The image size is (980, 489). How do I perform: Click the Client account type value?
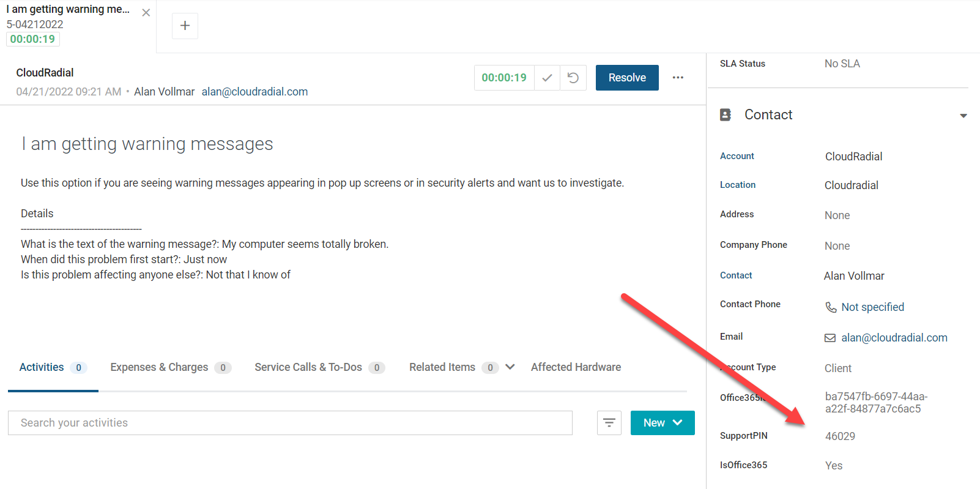837,368
